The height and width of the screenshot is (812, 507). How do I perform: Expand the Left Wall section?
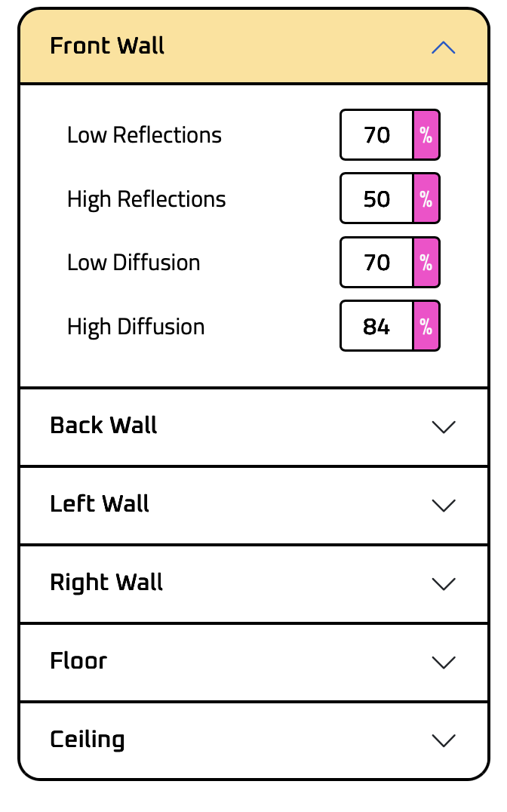click(444, 505)
